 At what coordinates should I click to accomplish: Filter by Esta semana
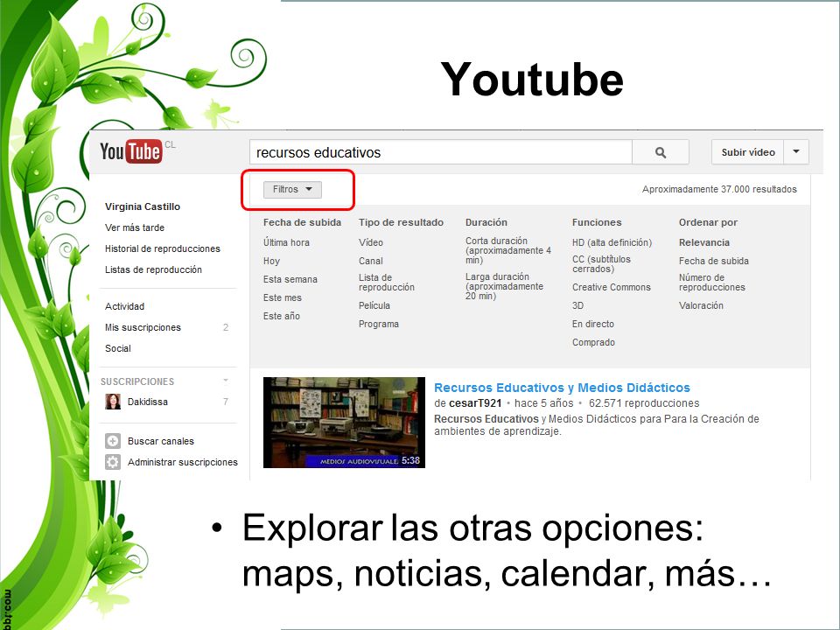coord(290,279)
